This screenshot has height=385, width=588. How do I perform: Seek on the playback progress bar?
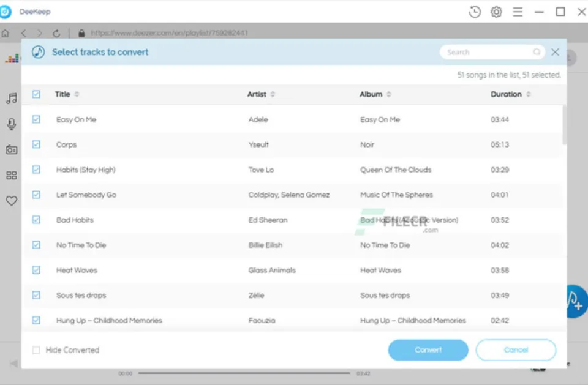pyautogui.click(x=244, y=373)
